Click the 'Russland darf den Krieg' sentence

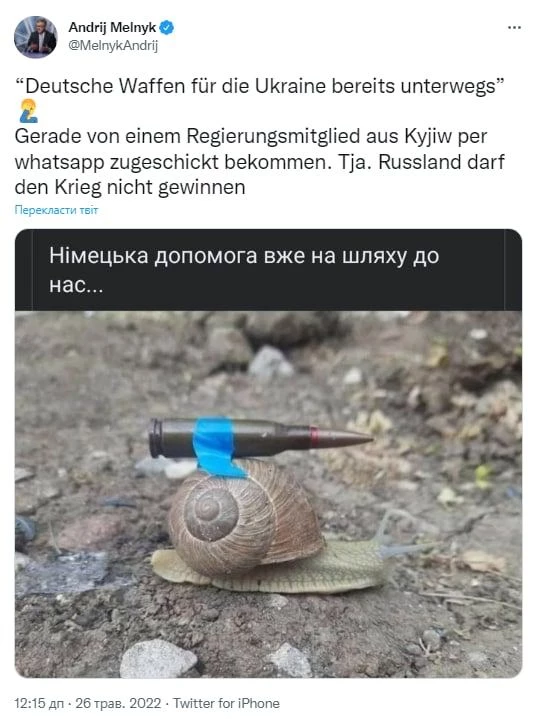(x=260, y=175)
